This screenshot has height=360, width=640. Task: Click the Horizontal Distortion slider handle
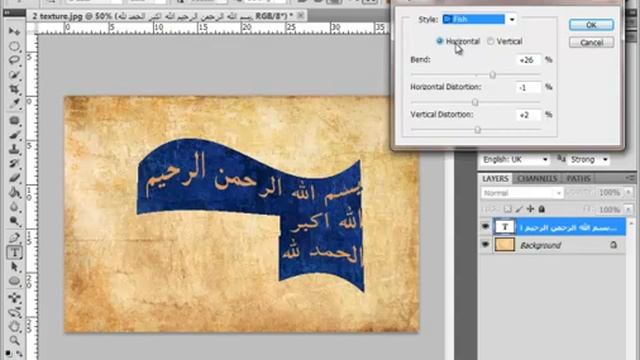coord(475,102)
